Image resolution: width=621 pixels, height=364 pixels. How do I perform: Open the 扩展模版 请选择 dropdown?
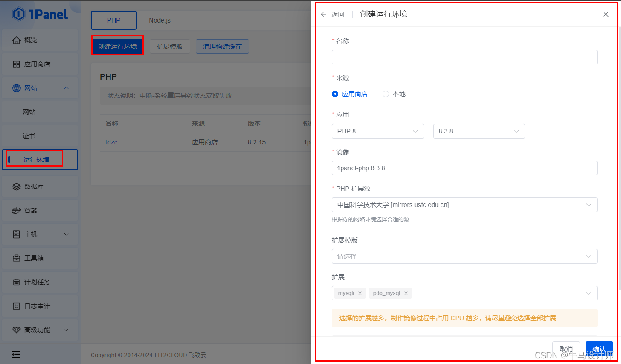click(x=464, y=256)
